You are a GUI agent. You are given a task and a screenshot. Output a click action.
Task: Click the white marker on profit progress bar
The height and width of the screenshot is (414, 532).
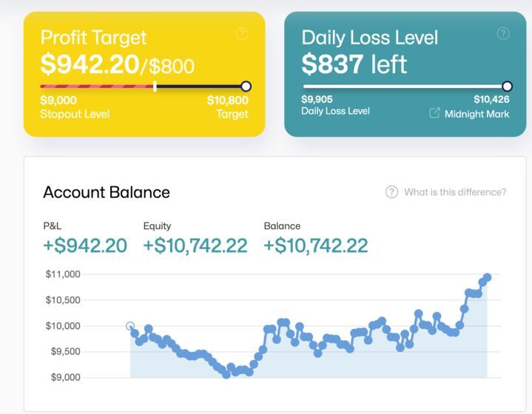tap(155, 86)
